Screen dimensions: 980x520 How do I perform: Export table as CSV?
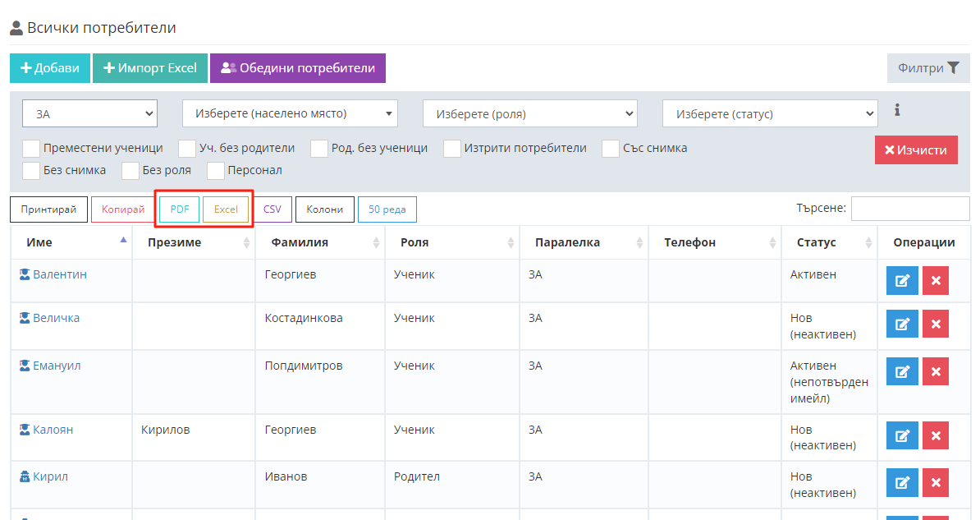click(272, 209)
